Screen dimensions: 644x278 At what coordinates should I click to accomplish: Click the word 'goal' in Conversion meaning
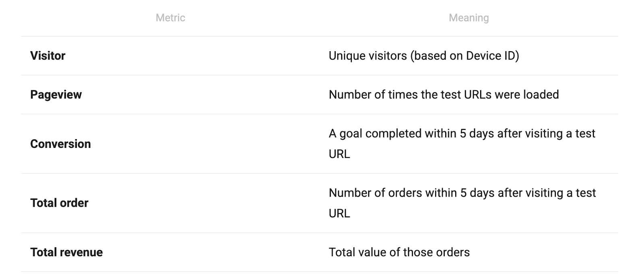[x=351, y=134]
